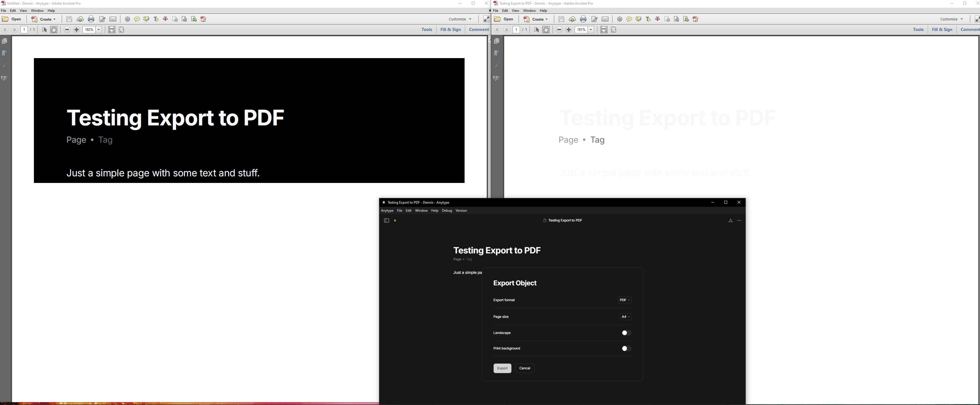Click Zoom Out minus in right Acrobat window

coord(559,30)
